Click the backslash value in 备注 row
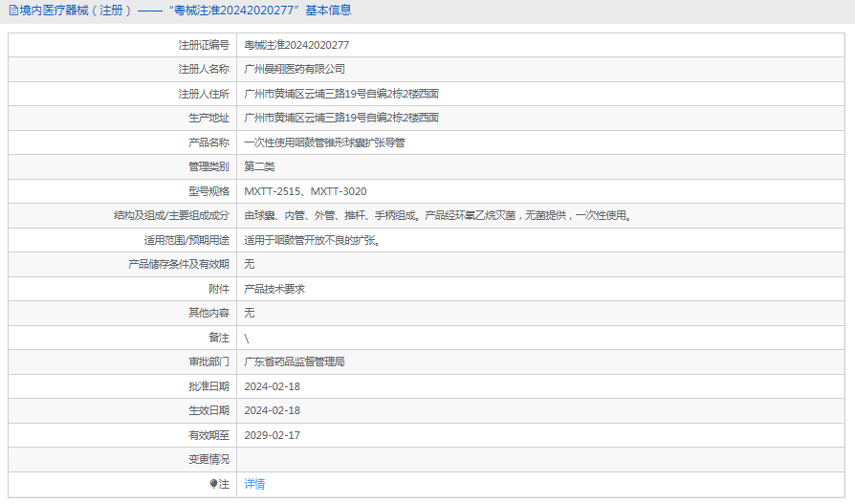The height and width of the screenshot is (504, 855). pos(247,339)
